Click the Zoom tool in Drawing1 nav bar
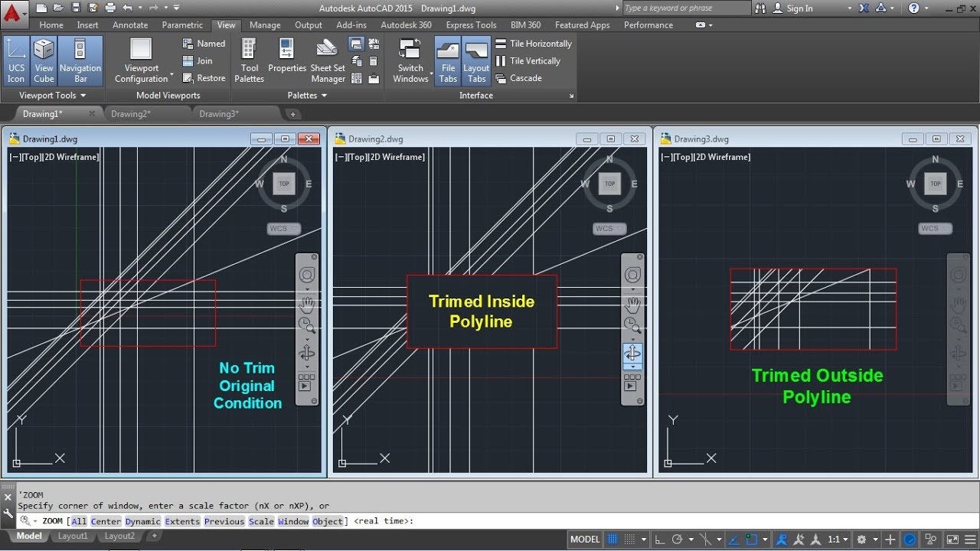Image resolution: width=980 pixels, height=551 pixels. tap(307, 324)
